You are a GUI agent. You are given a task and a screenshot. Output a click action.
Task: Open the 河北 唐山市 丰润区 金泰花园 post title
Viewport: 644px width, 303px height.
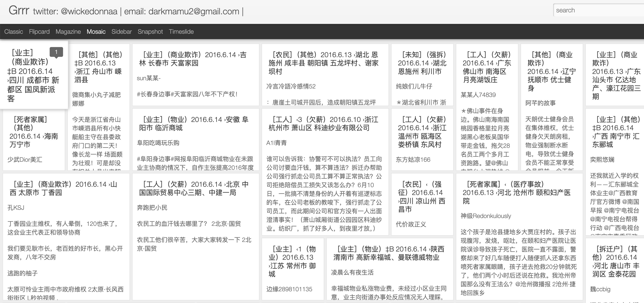click(x=616, y=261)
